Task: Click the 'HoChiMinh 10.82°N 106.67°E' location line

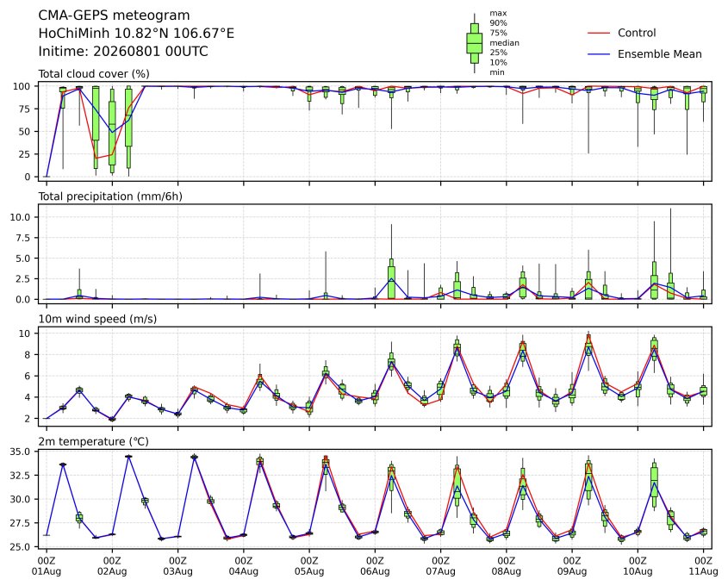Action: tap(136, 34)
